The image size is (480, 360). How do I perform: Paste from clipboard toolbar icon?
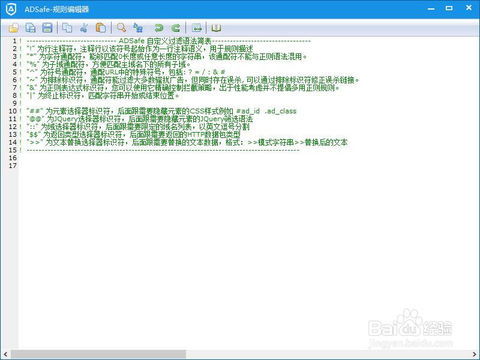click(101, 28)
